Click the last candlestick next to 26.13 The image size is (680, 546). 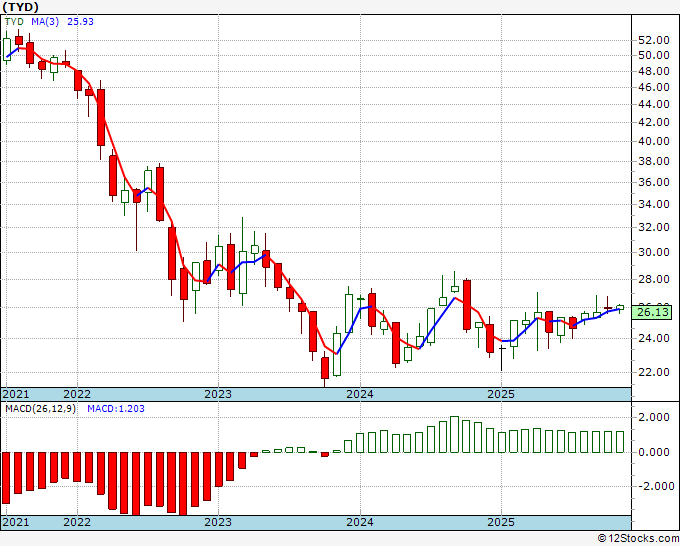pos(620,308)
